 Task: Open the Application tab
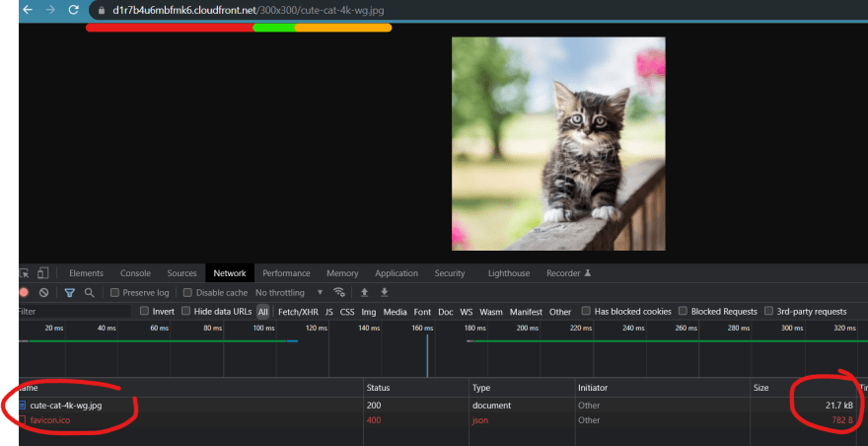397,273
